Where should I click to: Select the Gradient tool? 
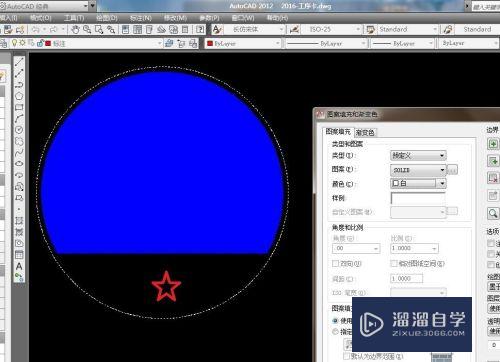(x=19, y=232)
